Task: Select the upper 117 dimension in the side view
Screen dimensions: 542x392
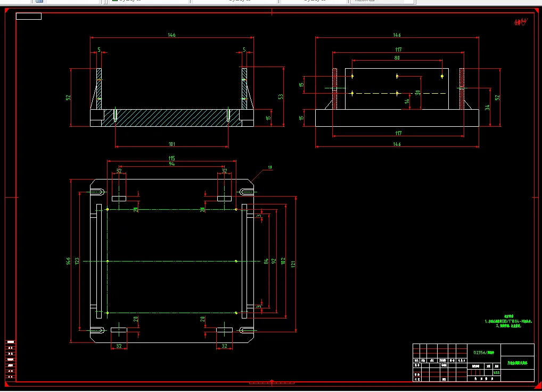Action: tap(398, 50)
